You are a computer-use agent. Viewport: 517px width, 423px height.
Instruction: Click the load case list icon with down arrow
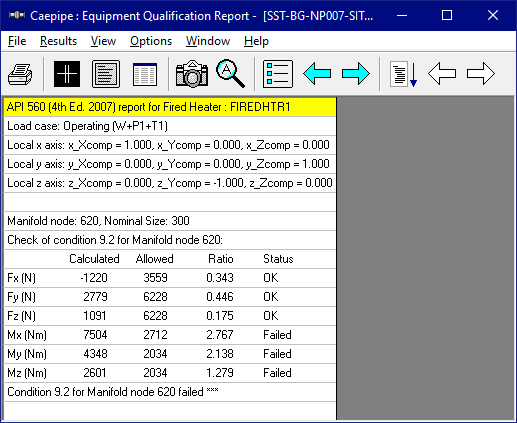[404, 74]
